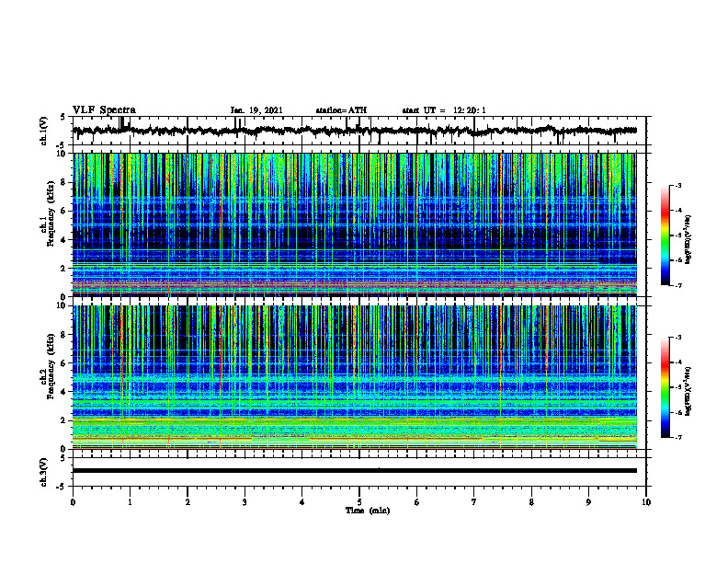Click the "ch.3(V)" waveform axis label
The width and height of the screenshot is (728, 563).
point(44,472)
